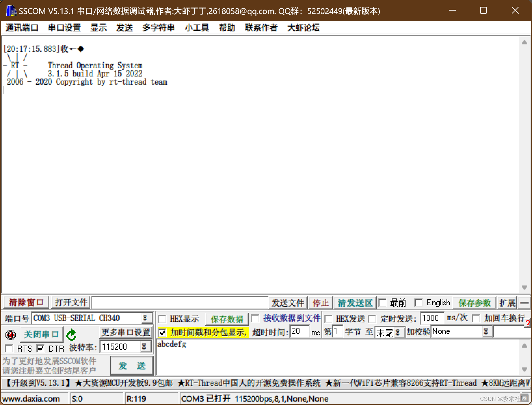Click the "Thread Operating System" received line

coord(95,65)
